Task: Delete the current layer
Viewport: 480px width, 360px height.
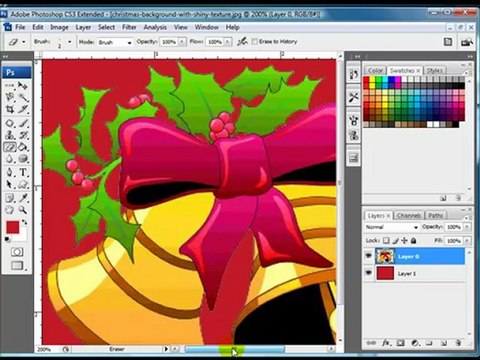Action: [x=458, y=343]
